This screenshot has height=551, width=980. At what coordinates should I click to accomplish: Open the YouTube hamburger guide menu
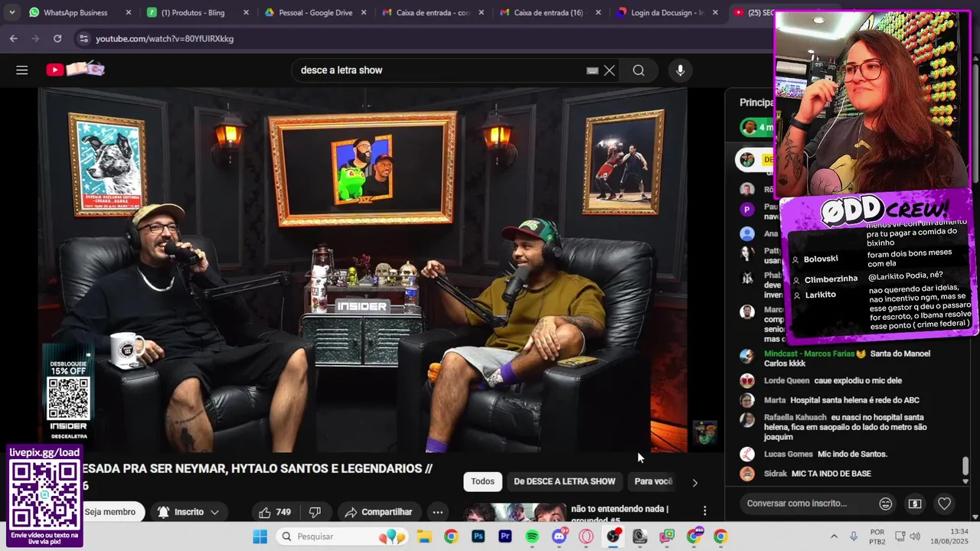[22, 70]
